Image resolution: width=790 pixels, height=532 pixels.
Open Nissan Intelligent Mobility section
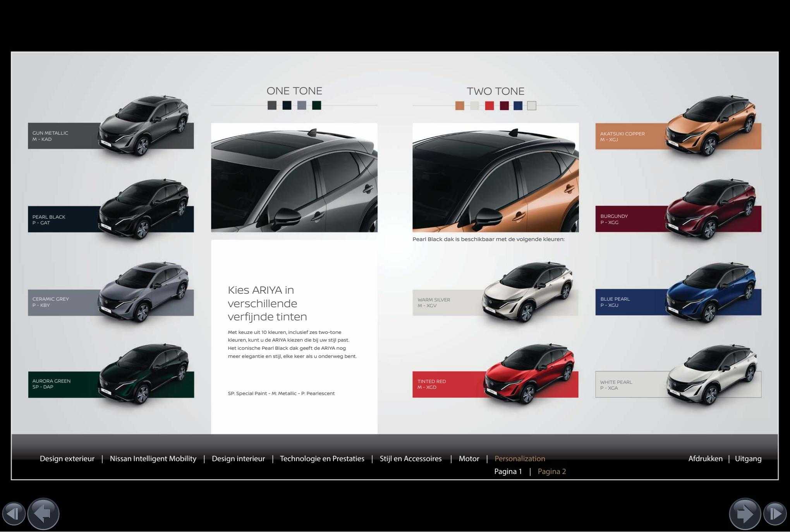pos(153,458)
